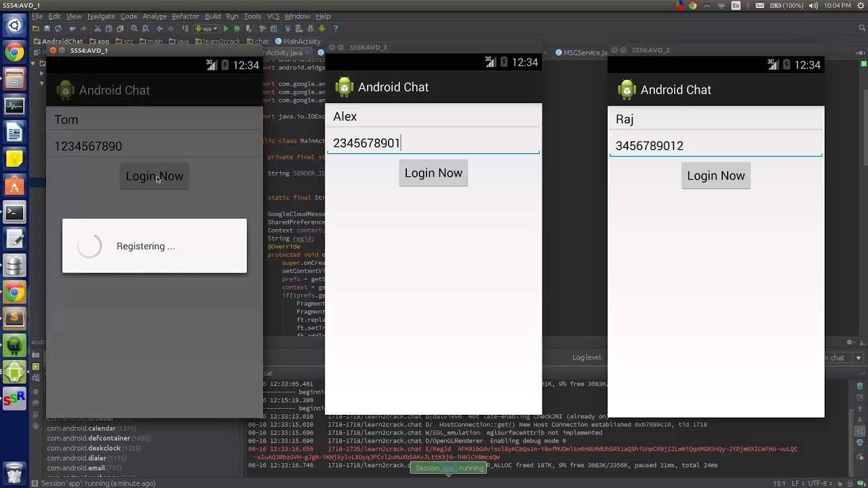Click the Android Chat app icon in AVD_3
Image resolution: width=868 pixels, height=488 pixels.
(x=344, y=87)
